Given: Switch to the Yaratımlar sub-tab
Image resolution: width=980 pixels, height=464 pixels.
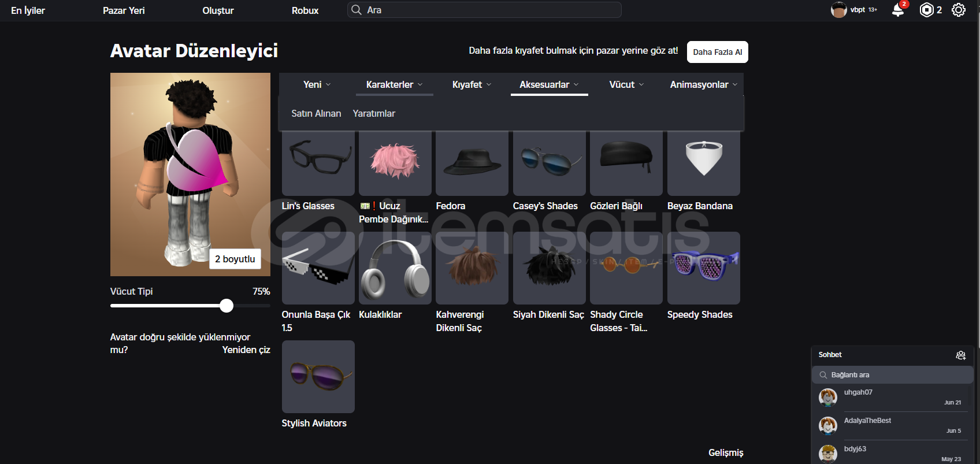Looking at the screenshot, I should pos(374,113).
